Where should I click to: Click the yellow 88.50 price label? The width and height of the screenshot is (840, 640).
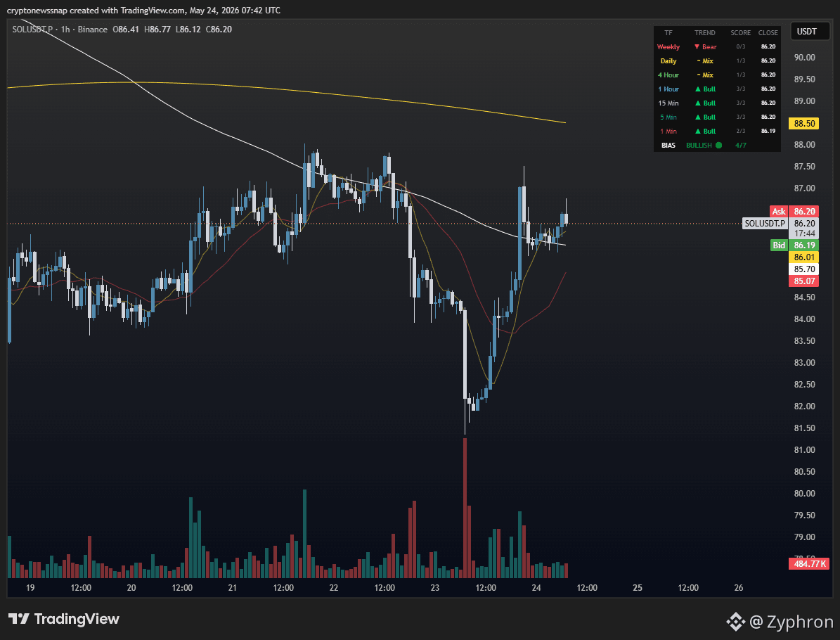tap(804, 124)
